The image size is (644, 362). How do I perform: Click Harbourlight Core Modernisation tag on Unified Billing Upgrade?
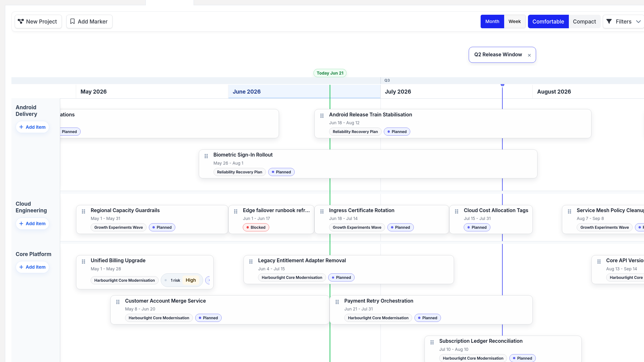coord(125,280)
